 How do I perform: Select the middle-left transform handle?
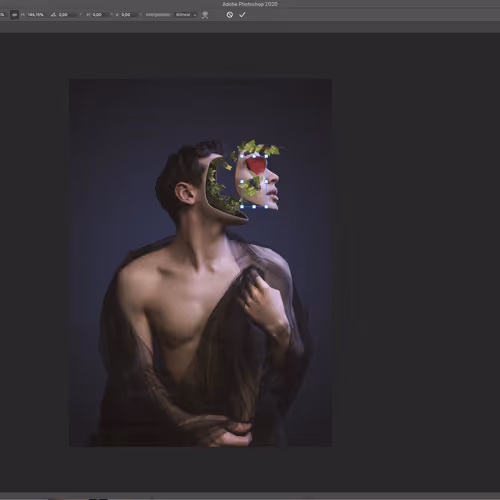tap(242, 182)
